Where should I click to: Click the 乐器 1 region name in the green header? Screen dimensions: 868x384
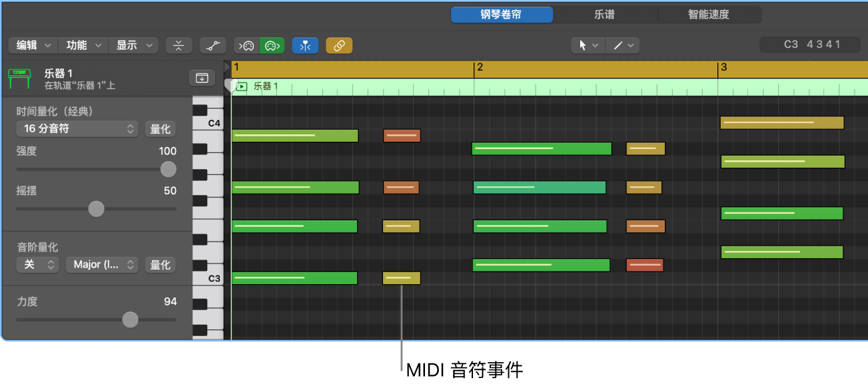point(266,86)
